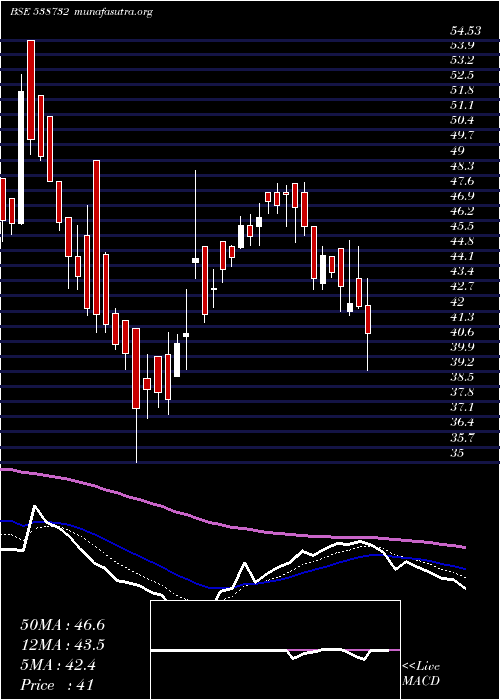Click the BSE stock code label
The height and width of the screenshot is (700, 500).
tap(39, 12)
